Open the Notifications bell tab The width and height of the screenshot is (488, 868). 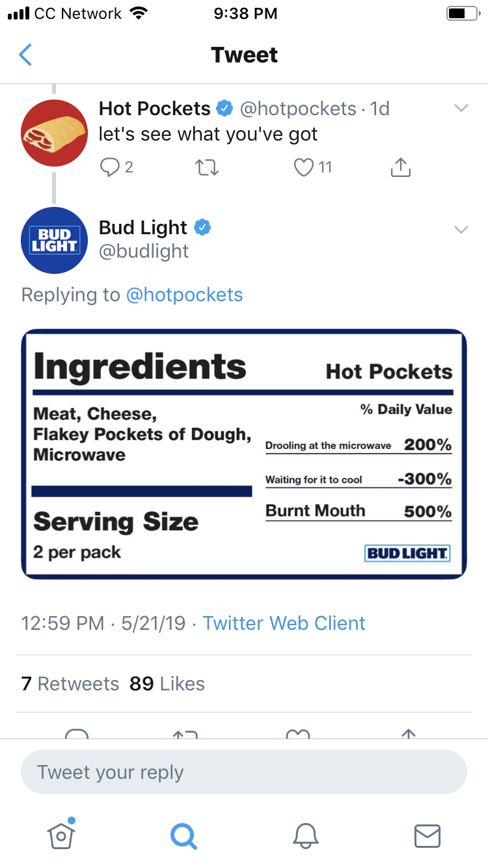coord(305,835)
